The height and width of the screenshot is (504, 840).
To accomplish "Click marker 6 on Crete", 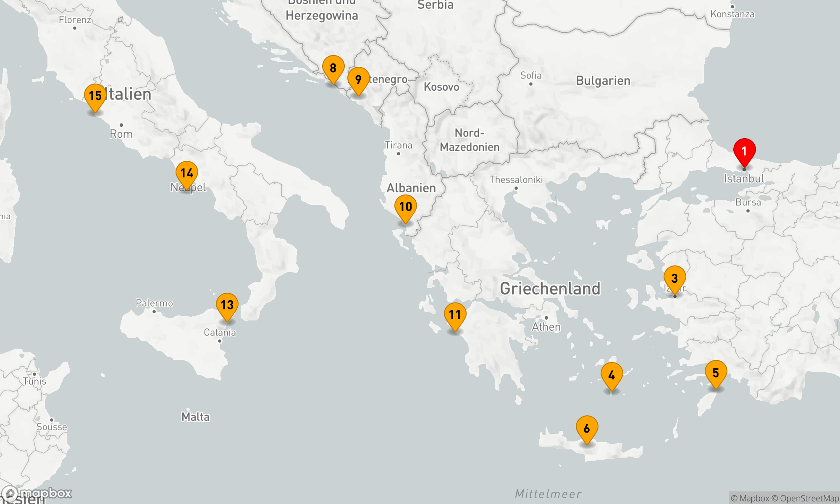I will pos(587,428).
